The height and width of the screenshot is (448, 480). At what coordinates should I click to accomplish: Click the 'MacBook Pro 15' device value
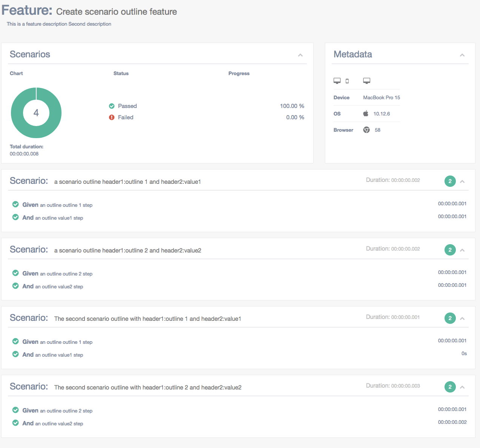point(382,97)
